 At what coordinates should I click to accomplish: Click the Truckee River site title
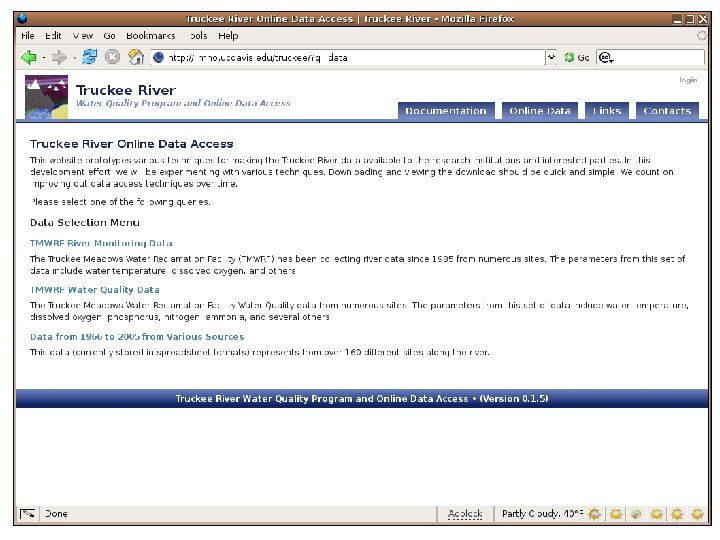(x=126, y=90)
